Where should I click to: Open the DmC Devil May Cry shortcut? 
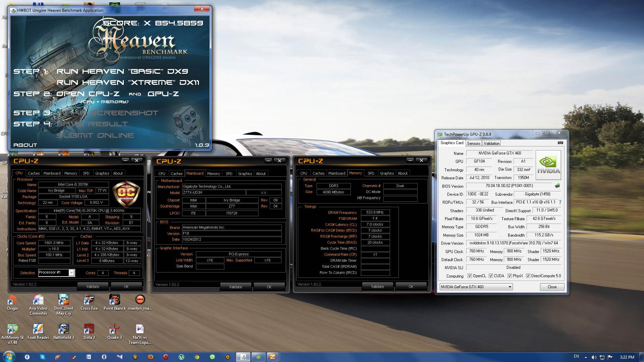point(64,305)
